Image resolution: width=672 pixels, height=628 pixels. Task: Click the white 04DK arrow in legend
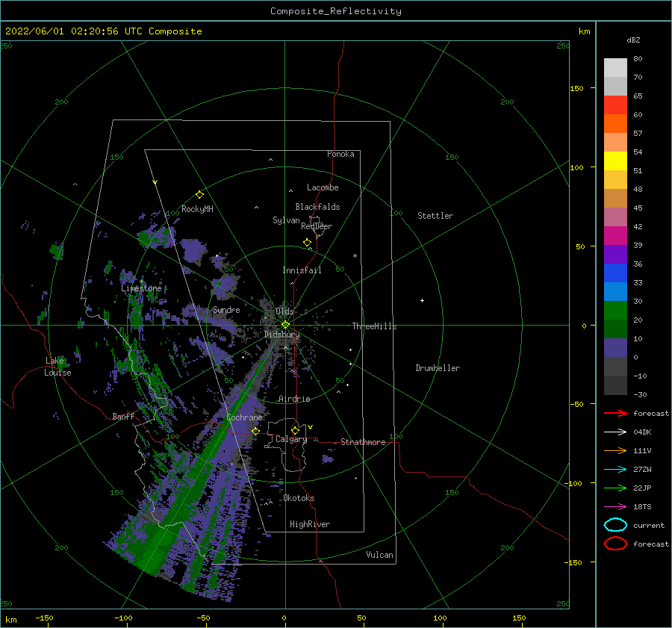click(x=615, y=432)
